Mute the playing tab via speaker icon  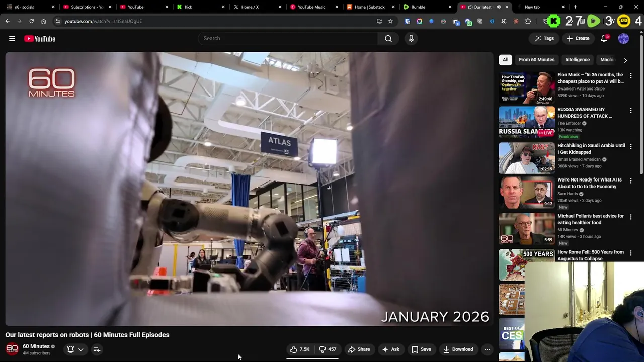499,7
